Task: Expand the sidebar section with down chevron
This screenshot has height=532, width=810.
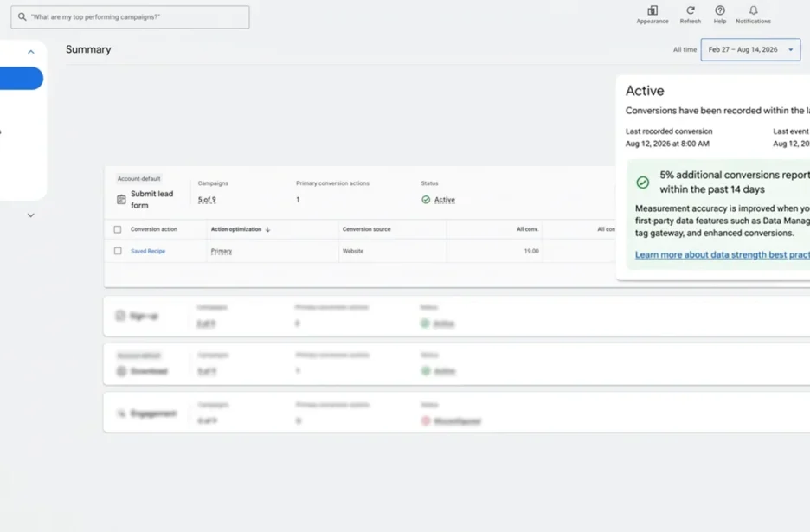Action: (31, 215)
